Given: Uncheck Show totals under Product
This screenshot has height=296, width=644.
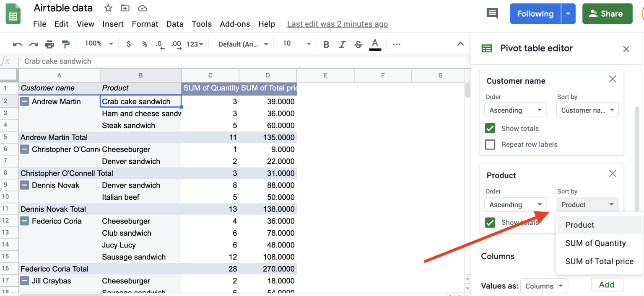Looking at the screenshot, I should click(490, 222).
